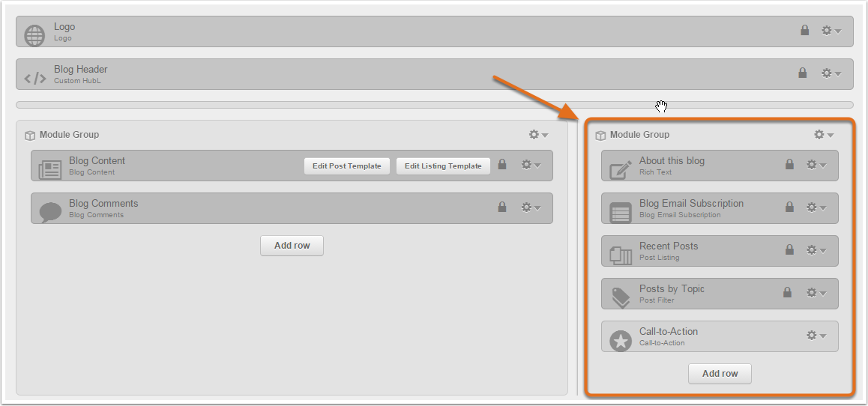Click the right Module Group heading text
This screenshot has height=406, width=868.
tap(639, 134)
